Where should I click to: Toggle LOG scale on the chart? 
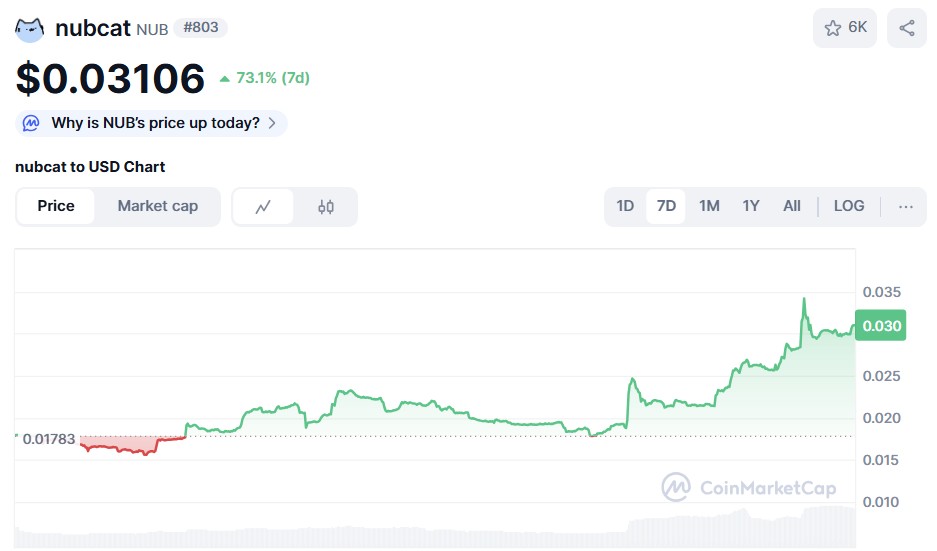pos(848,206)
